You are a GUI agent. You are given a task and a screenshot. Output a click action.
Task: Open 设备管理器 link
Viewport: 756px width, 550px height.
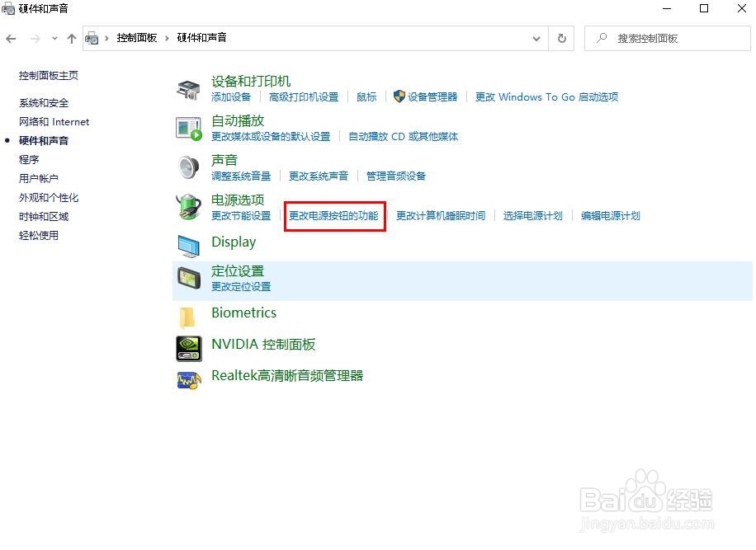tap(432, 96)
